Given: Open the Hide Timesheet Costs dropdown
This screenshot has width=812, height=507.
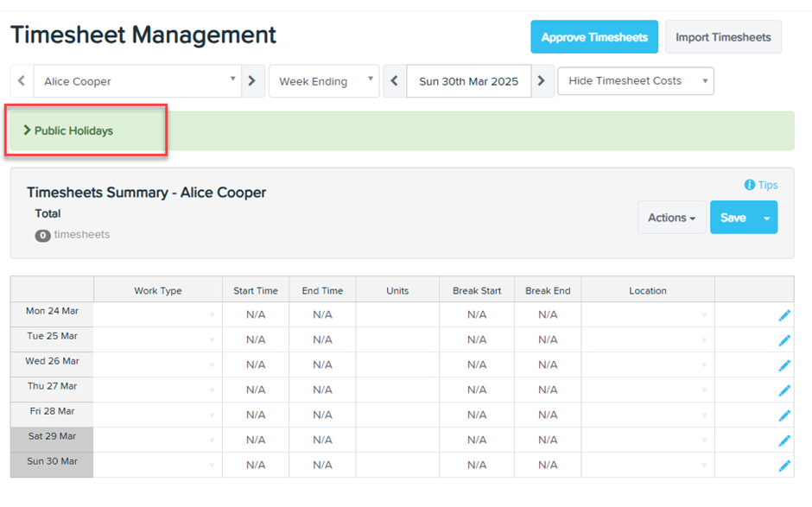Looking at the screenshot, I should pyautogui.click(x=636, y=81).
